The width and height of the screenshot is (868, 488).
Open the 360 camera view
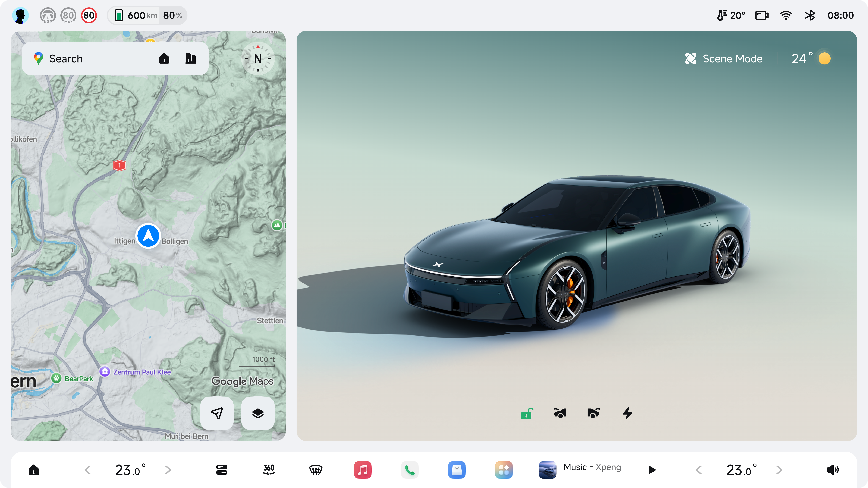coord(269,469)
